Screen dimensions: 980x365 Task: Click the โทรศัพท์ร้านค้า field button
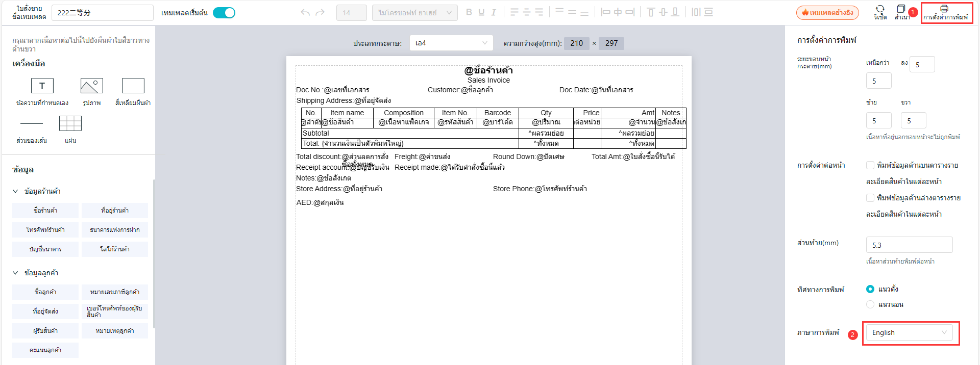pyautogui.click(x=45, y=230)
